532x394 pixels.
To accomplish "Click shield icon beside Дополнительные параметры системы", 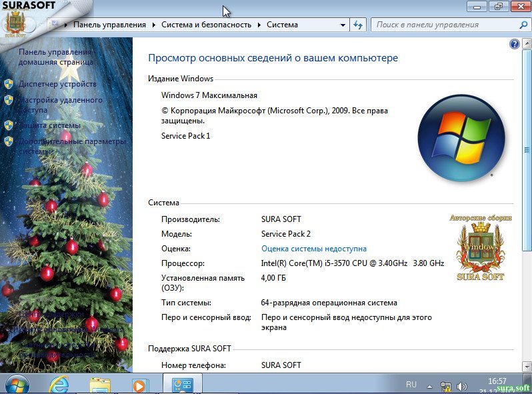I will pos(9,141).
